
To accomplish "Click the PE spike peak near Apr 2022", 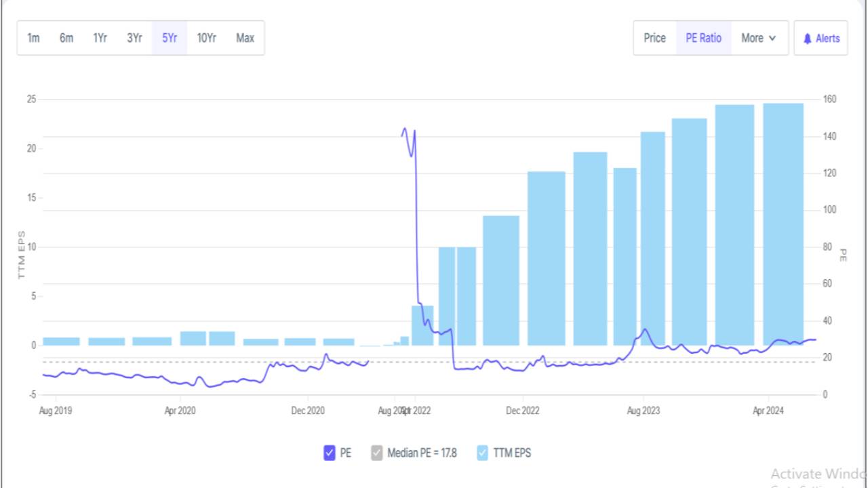I will pyautogui.click(x=405, y=128).
